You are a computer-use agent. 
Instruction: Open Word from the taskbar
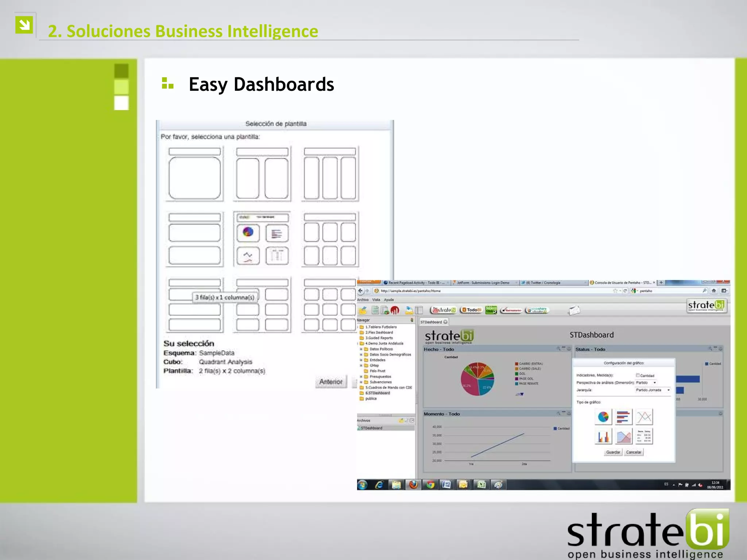coord(447,485)
